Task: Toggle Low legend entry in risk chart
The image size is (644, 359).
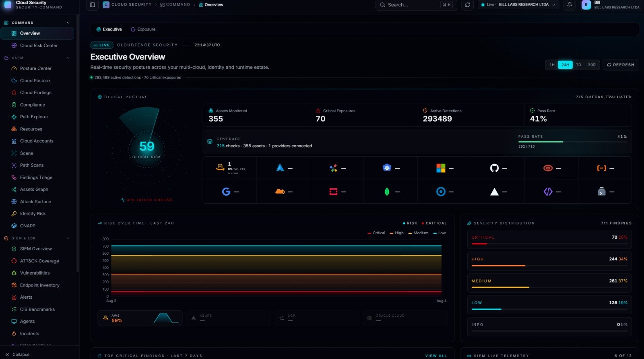Action: [440, 233]
